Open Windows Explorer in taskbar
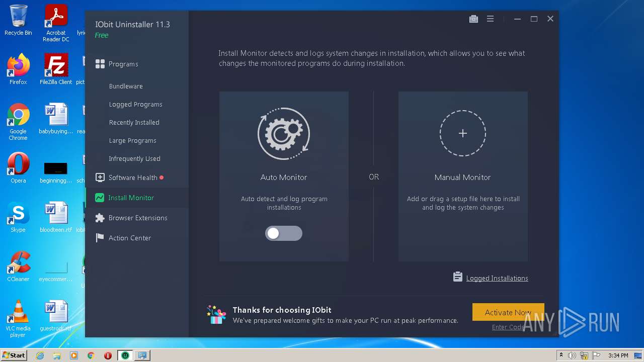 point(57,355)
